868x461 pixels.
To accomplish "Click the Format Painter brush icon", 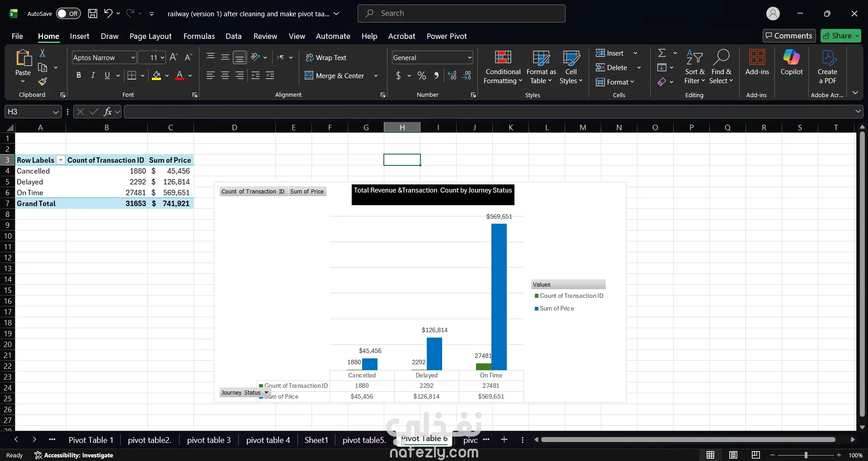I will tap(42, 81).
